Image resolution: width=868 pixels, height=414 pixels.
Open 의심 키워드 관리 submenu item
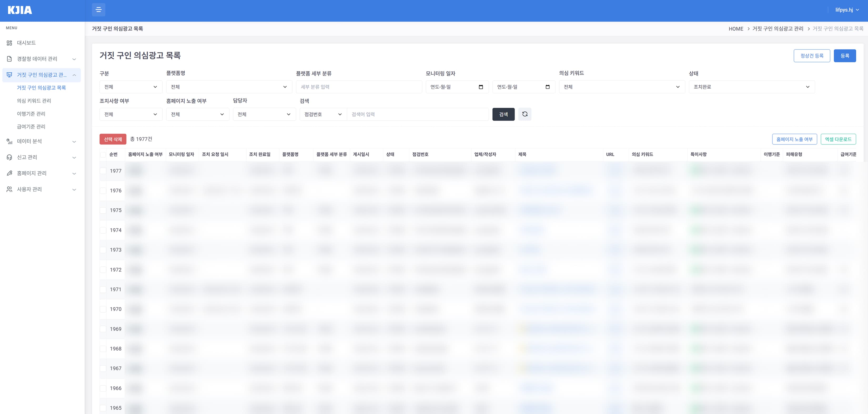tap(34, 101)
